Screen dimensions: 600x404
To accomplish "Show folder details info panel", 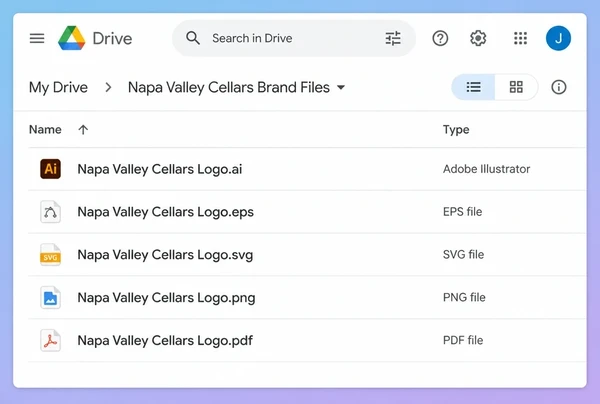I will 559,87.
